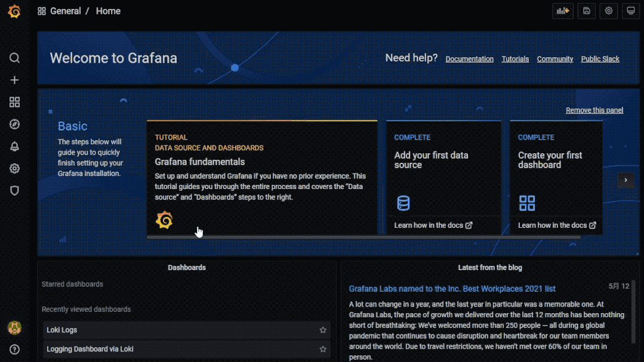Open the Dashboards grid icon in sidebar

[14, 102]
